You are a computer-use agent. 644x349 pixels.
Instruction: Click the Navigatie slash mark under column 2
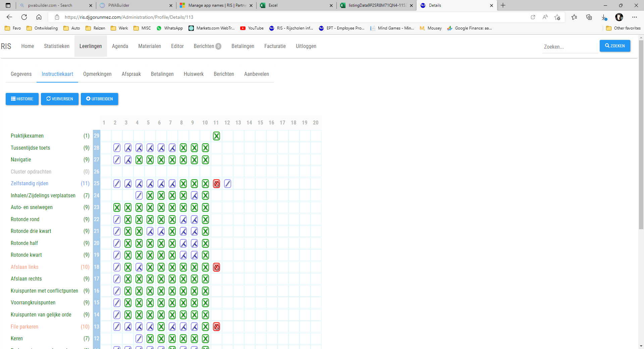coord(117,160)
